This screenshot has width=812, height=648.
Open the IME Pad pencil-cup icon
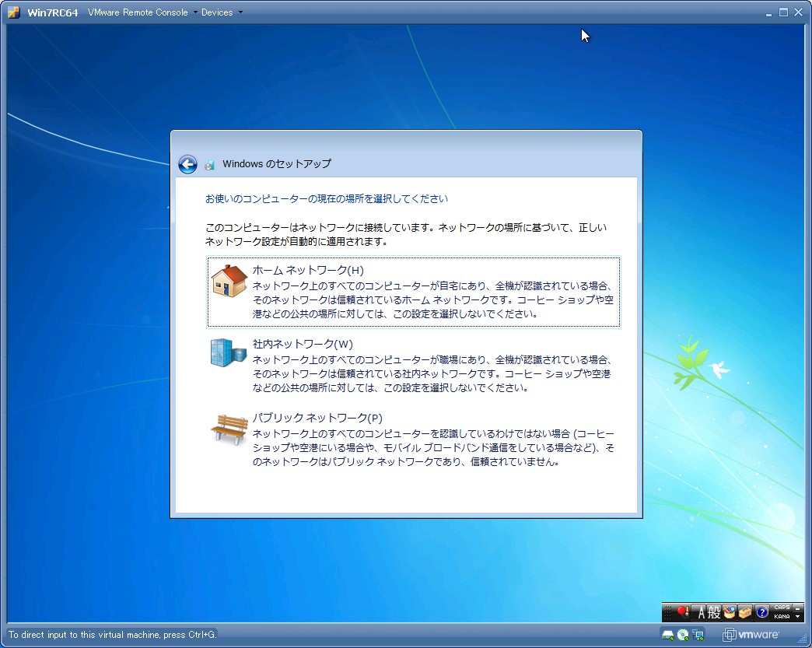729,612
